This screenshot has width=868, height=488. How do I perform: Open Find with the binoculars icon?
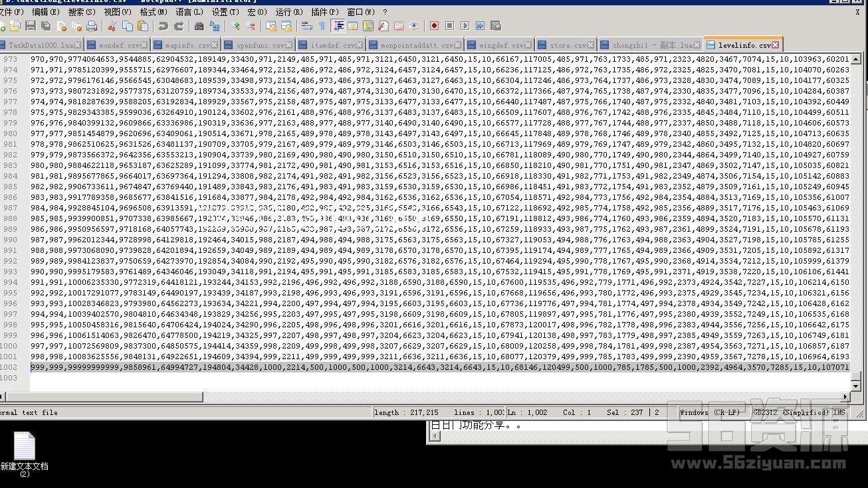tap(199, 26)
